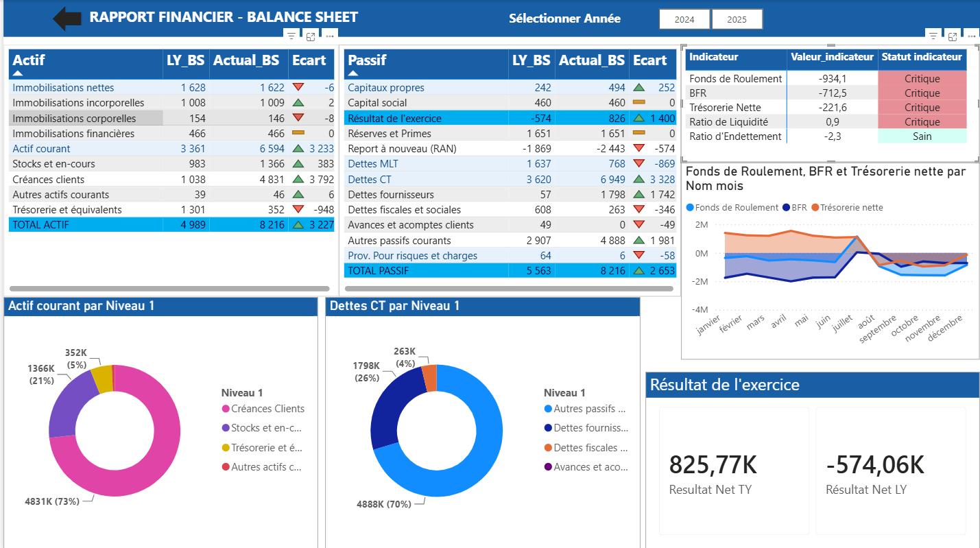This screenshot has height=548, width=980.
Task: Click red down triangle in Immobilisations nettes row
Action: [298, 87]
